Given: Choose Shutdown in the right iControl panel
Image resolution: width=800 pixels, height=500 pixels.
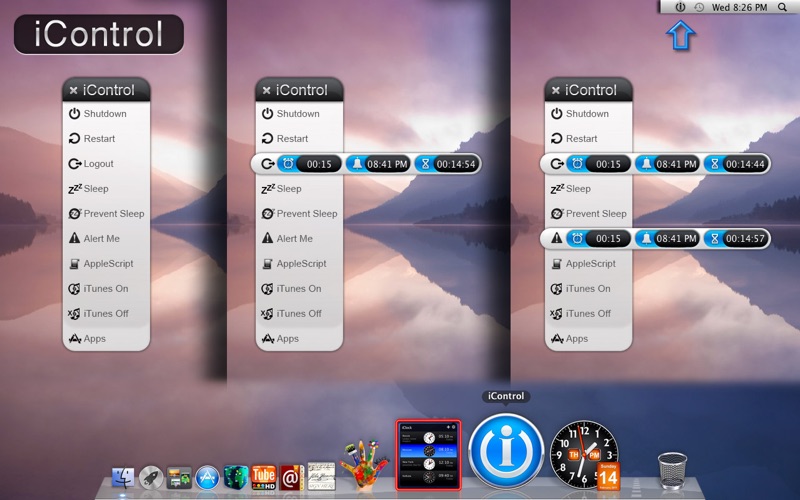Looking at the screenshot, I should tap(588, 114).
